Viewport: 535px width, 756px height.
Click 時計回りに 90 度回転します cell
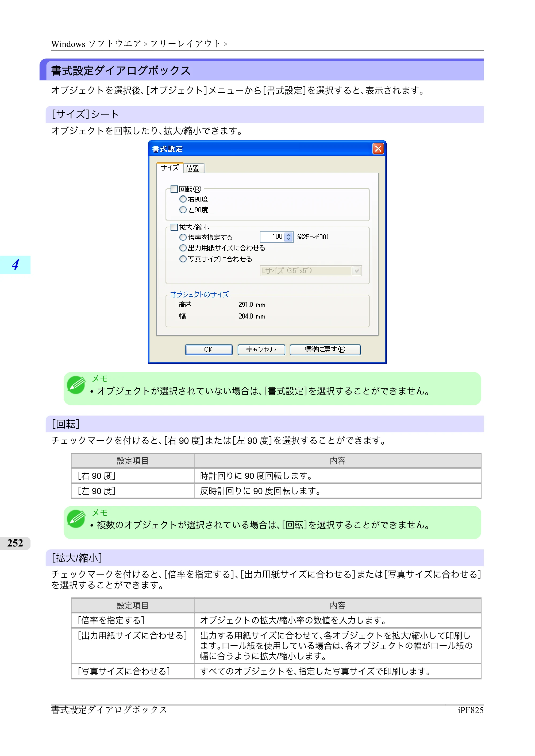point(338,476)
